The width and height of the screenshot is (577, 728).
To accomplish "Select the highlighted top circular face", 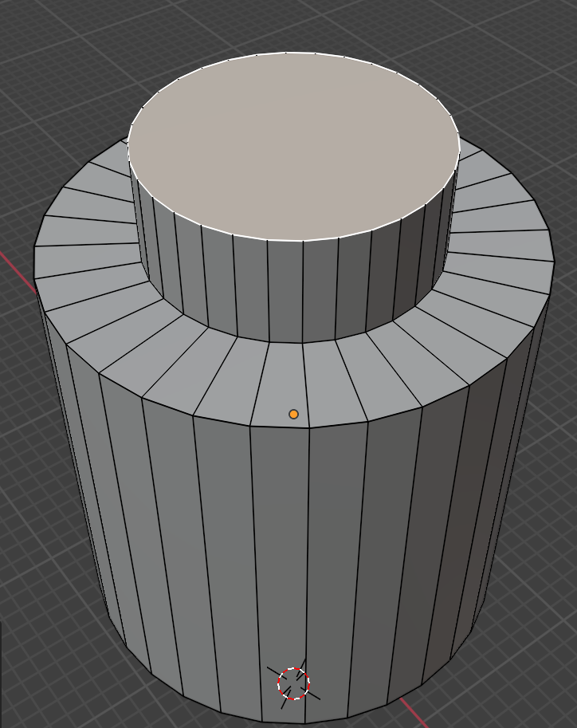I will (293, 146).
